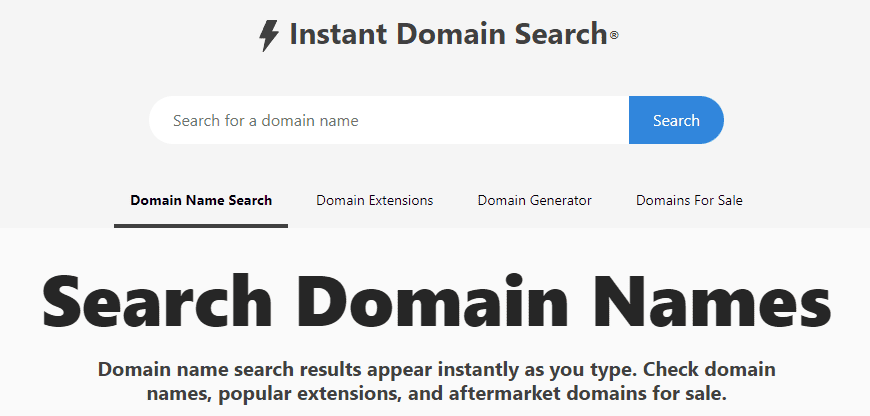Open the Instant Domain Search title link
This screenshot has height=416, width=870.
[x=448, y=34]
